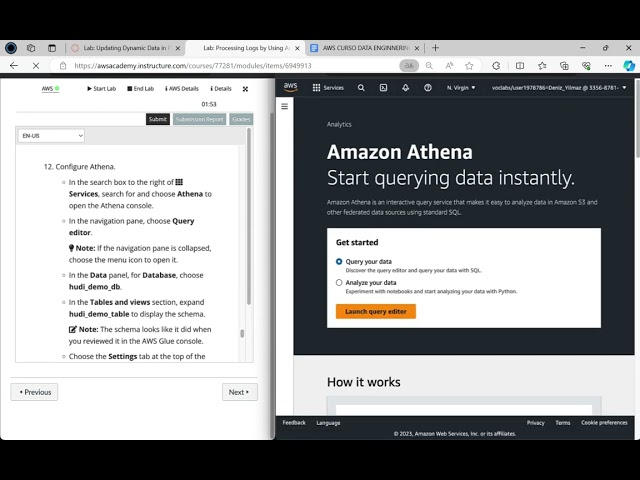Viewport: 640px width, 480px height.
Task: Click the browser profile circle icon
Action: [11, 48]
